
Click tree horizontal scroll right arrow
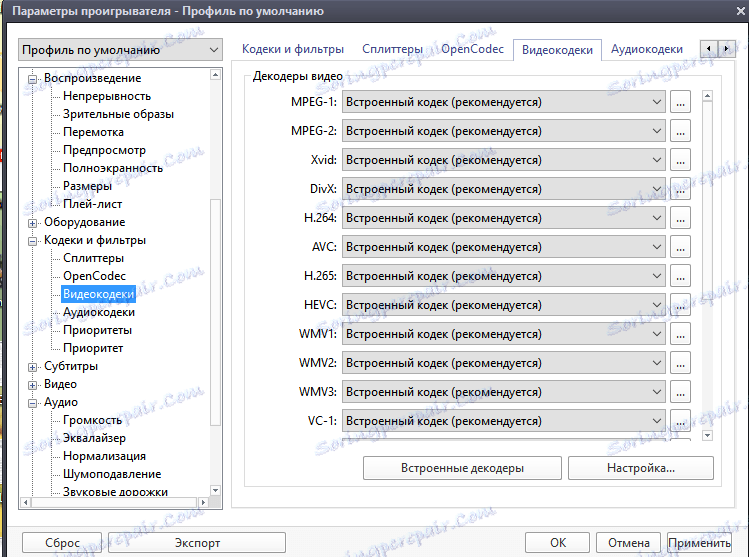tap(203, 502)
